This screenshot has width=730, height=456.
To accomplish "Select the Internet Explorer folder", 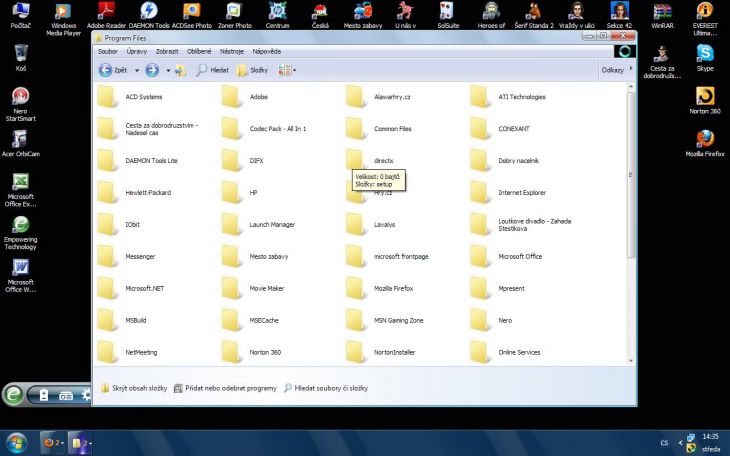I will pyautogui.click(x=508, y=193).
